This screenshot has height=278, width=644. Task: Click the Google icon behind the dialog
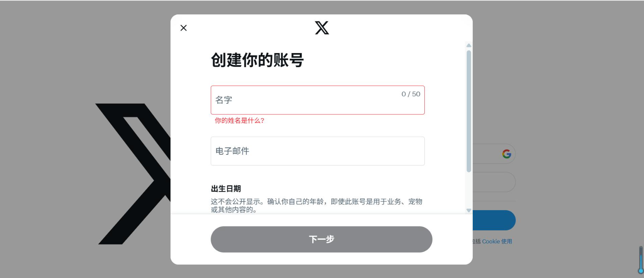(x=507, y=154)
